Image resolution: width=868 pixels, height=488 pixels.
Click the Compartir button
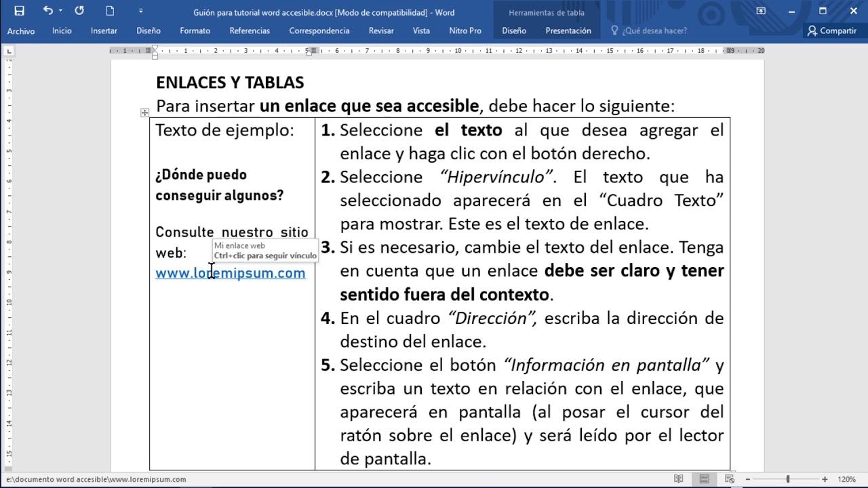point(832,30)
